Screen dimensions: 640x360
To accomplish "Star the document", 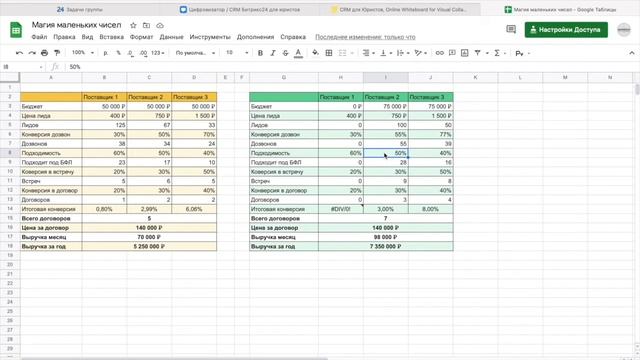I will [x=133, y=25].
